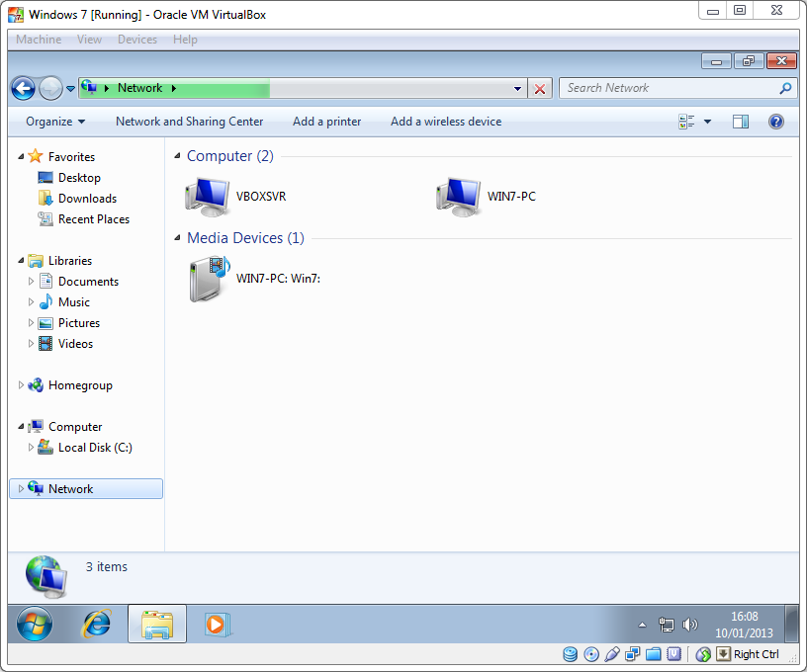The image size is (807, 672).
Task: Click the Back navigation arrow button
Action: [x=24, y=89]
